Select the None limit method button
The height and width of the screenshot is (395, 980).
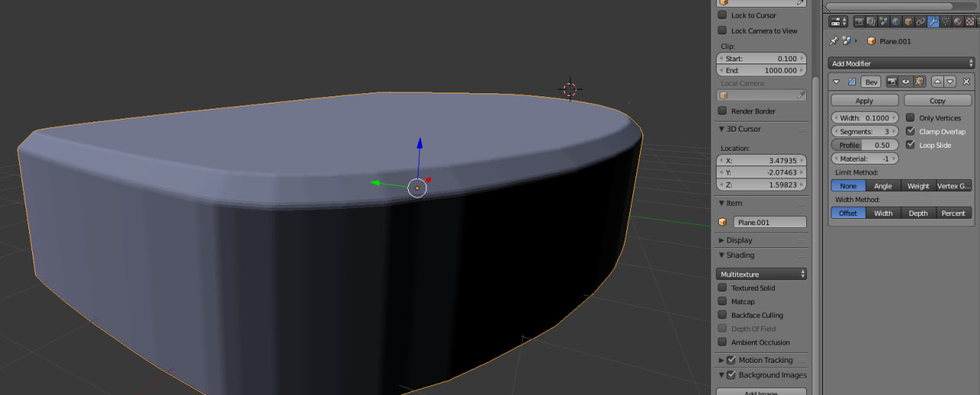tap(848, 186)
